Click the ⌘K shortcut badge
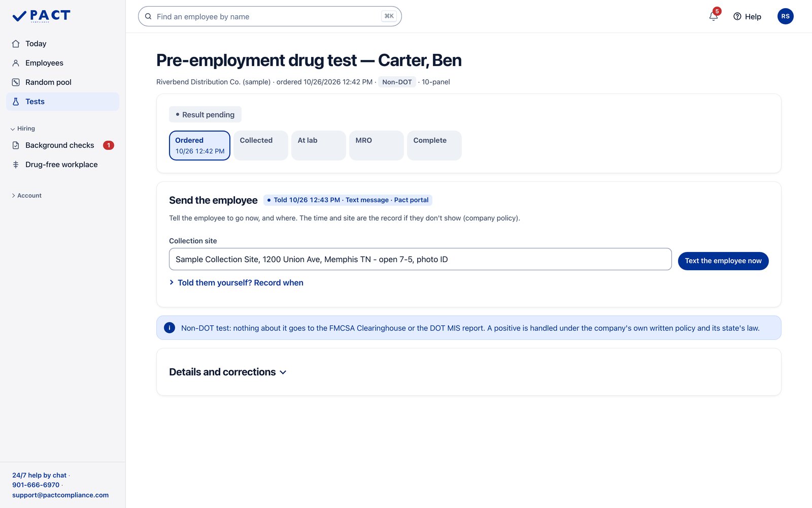Image resolution: width=812 pixels, height=508 pixels. pyautogui.click(x=389, y=16)
